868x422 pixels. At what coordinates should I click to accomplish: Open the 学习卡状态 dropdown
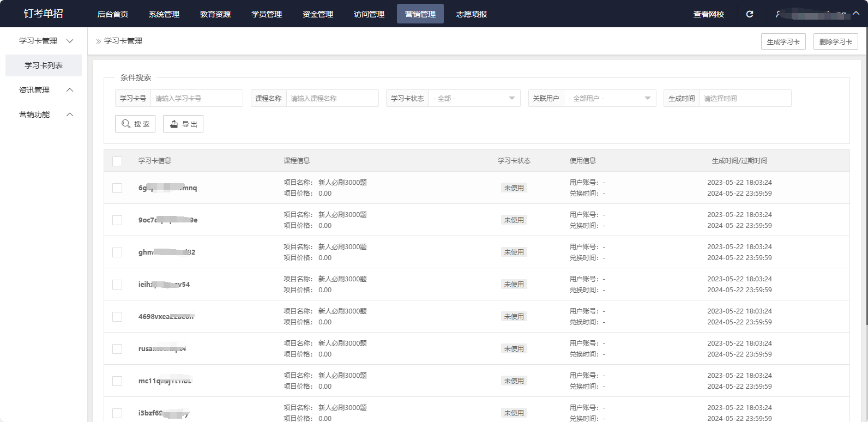pyautogui.click(x=474, y=98)
